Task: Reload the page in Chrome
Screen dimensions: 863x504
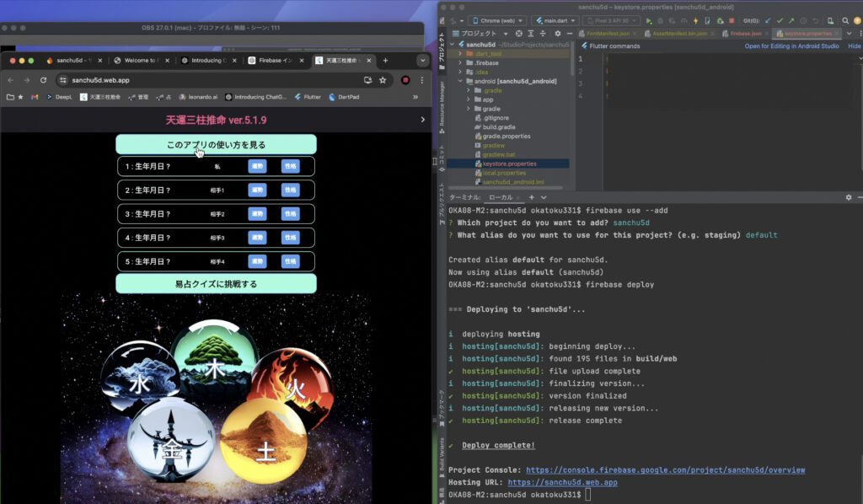Action: (x=43, y=80)
